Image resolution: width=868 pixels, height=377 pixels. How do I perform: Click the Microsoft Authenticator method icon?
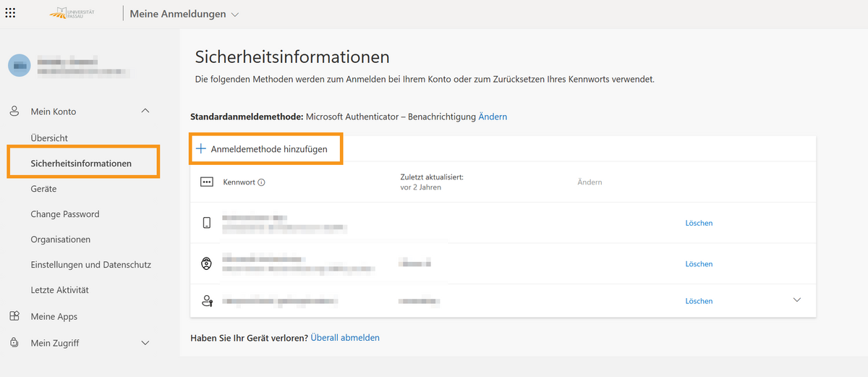[x=207, y=264]
